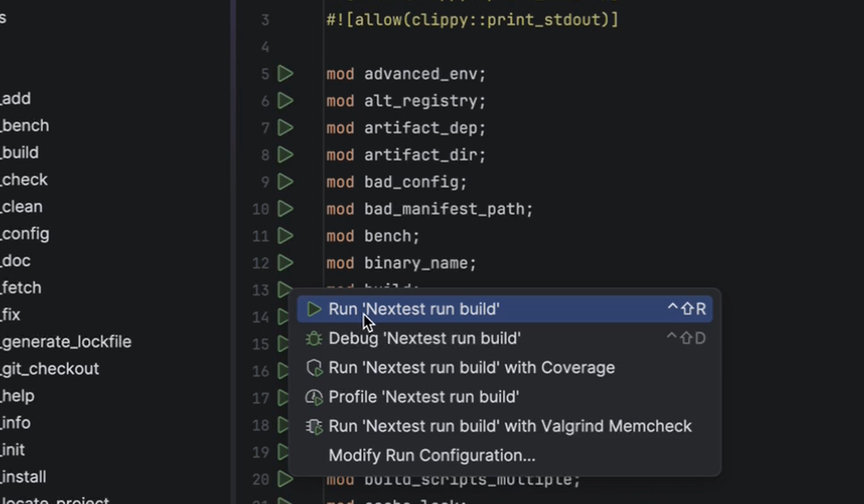Image resolution: width=864 pixels, height=504 pixels.
Task: Select _help item in project tree
Action: pos(17,396)
